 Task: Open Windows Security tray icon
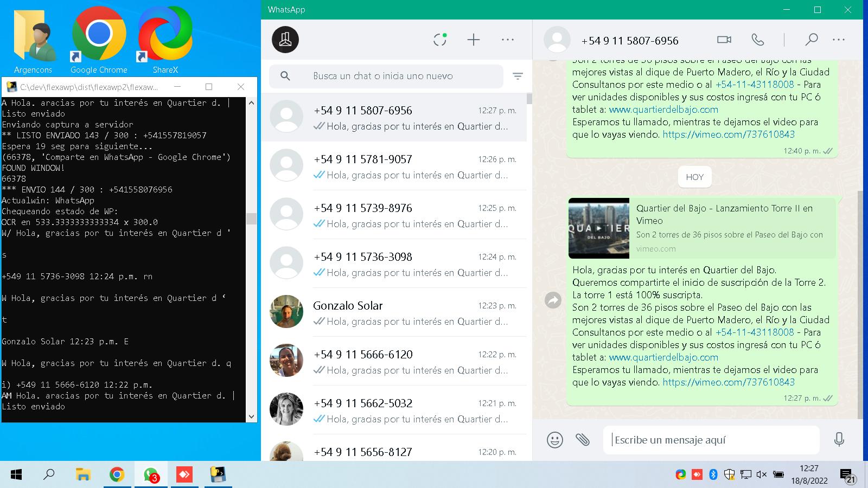click(x=730, y=474)
